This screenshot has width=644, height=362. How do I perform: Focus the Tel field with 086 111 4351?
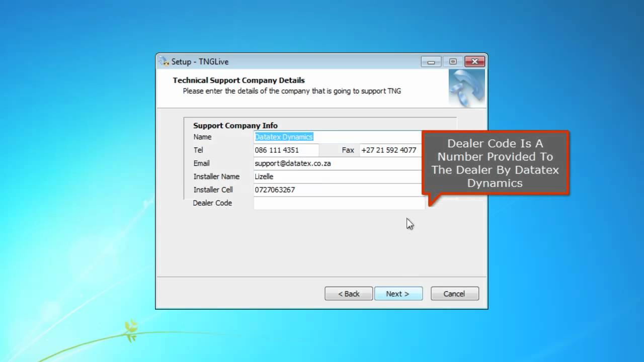click(286, 150)
